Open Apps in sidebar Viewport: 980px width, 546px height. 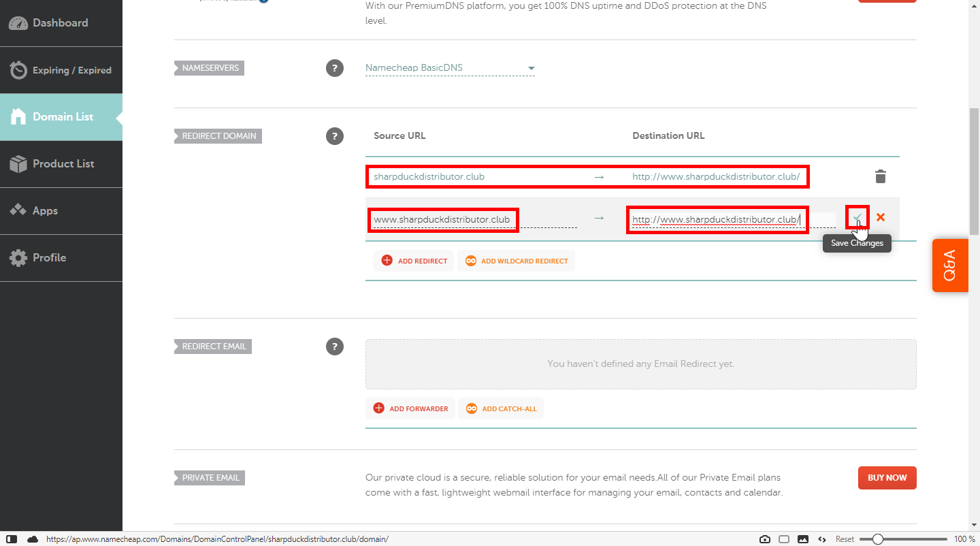click(61, 211)
